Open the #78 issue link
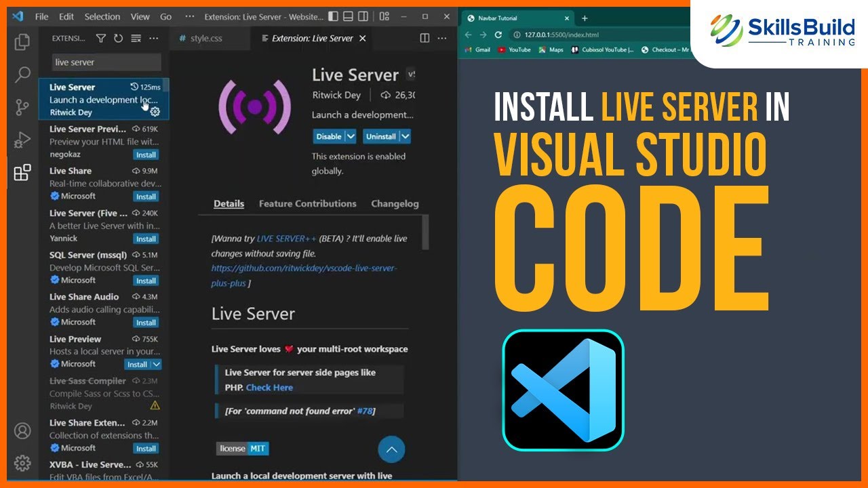Screen dimensions: 868x488 [364, 411]
